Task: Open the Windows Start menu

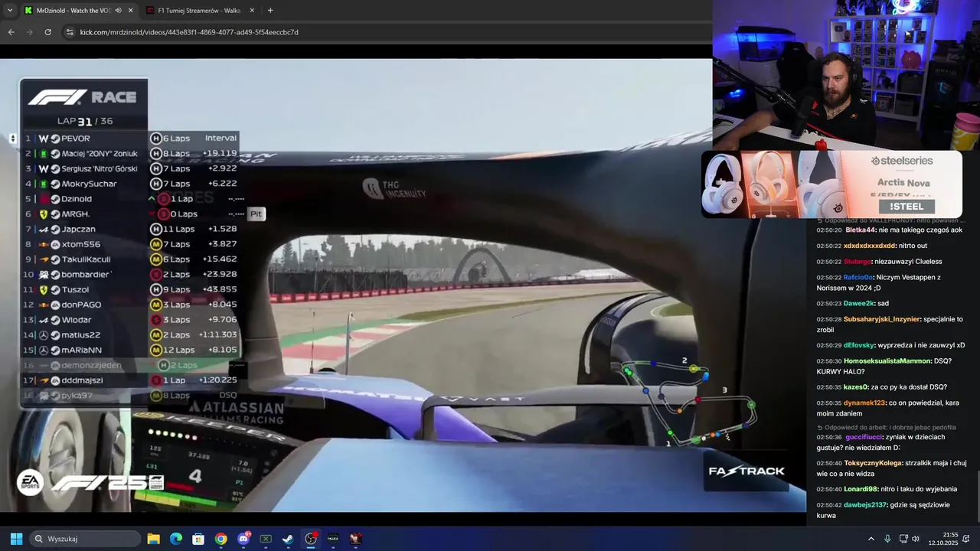Action: [16, 539]
